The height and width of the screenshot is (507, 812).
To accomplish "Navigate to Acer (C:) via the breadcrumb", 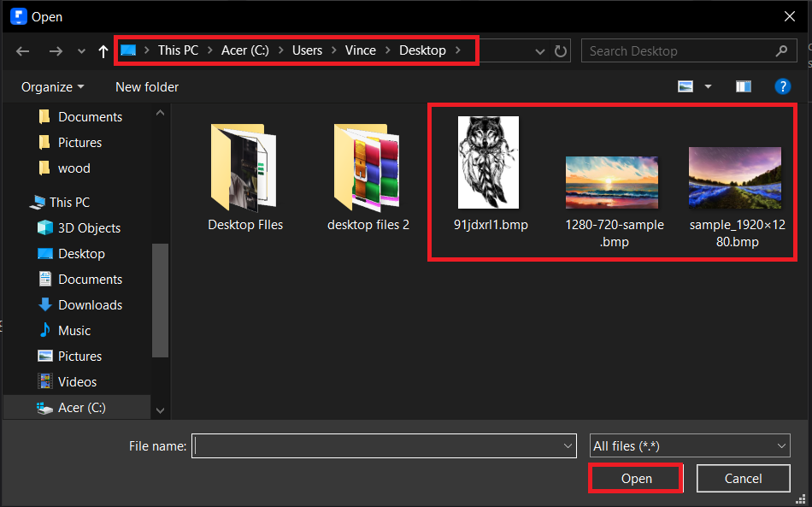I will (245, 50).
